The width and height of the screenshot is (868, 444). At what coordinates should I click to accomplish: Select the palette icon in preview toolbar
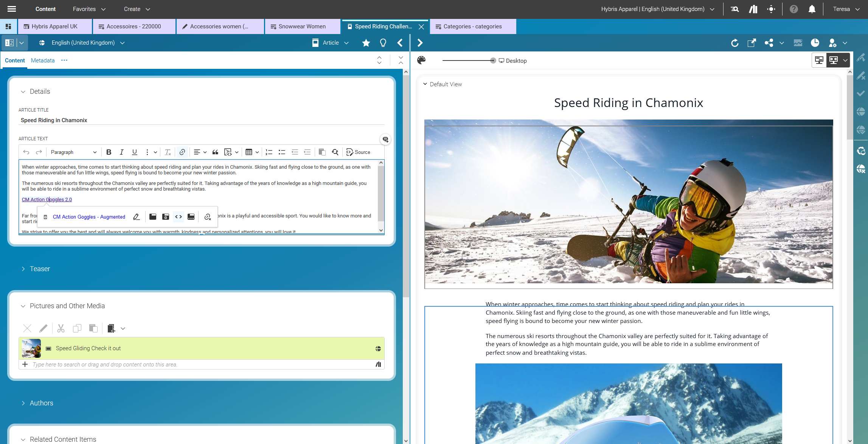click(x=421, y=60)
